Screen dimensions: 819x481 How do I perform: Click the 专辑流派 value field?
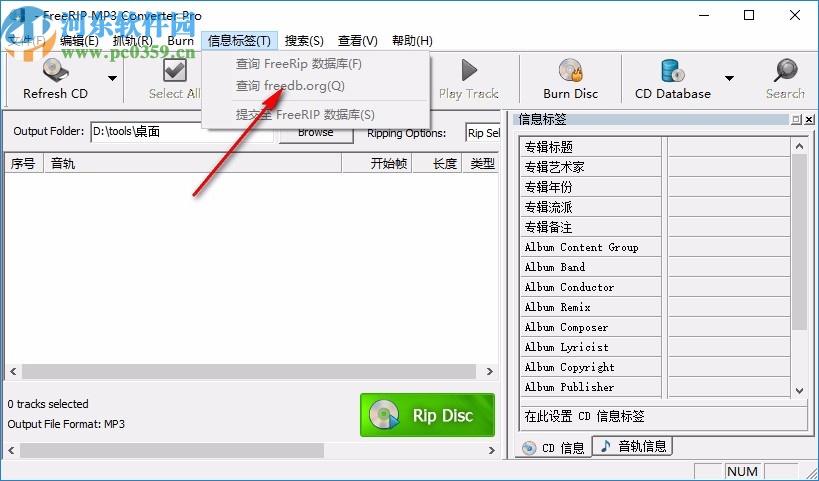[x=729, y=207]
